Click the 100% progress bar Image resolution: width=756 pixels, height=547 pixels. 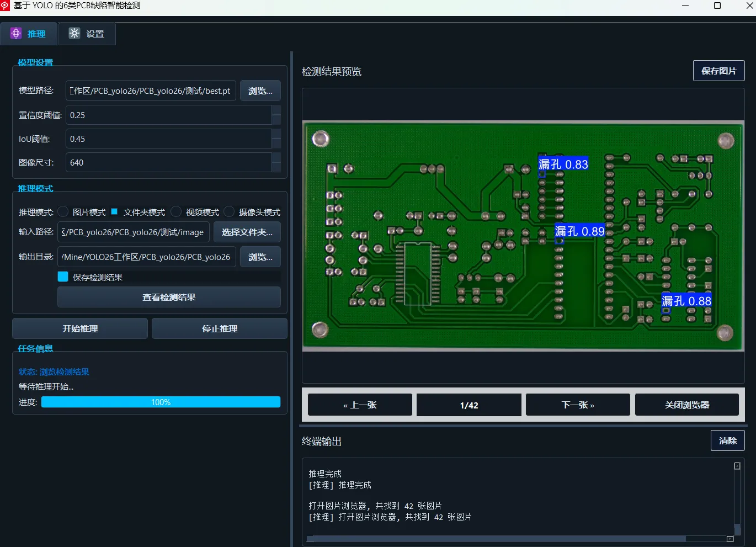161,402
